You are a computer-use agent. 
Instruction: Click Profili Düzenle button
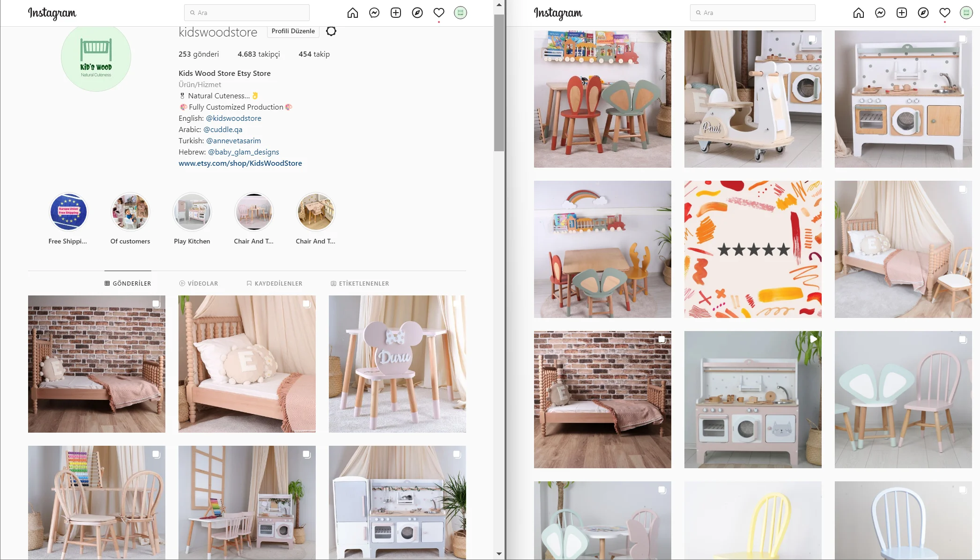pyautogui.click(x=293, y=31)
